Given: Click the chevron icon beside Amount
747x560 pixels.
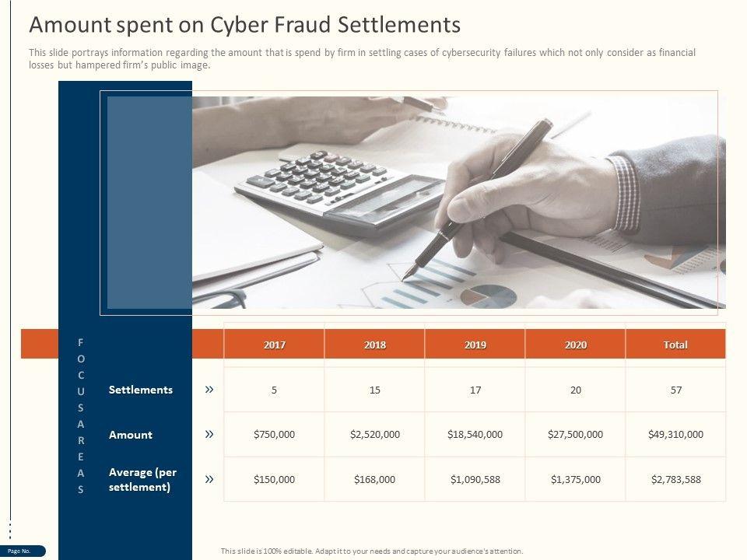Looking at the screenshot, I should (209, 435).
